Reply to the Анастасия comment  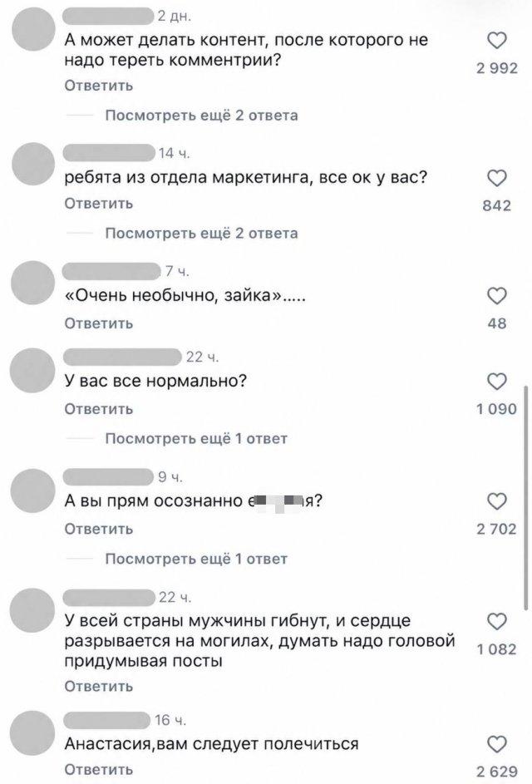pyautogui.click(x=98, y=770)
